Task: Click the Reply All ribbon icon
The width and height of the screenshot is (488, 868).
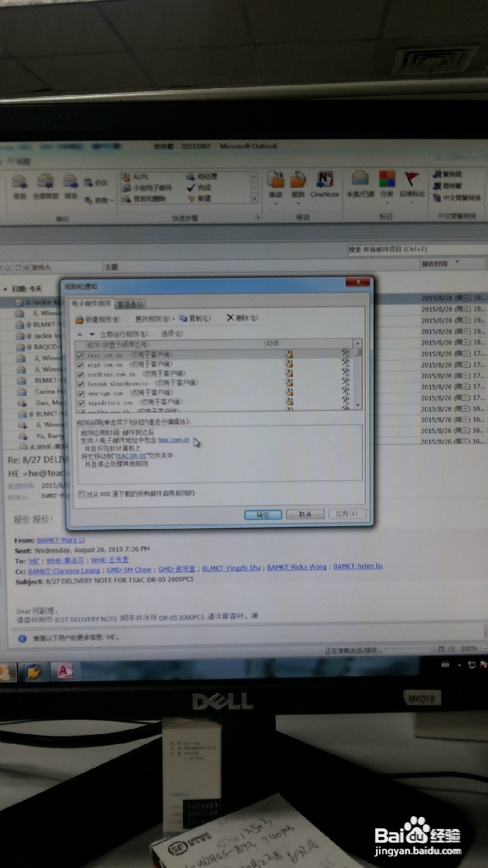Action: click(x=45, y=182)
